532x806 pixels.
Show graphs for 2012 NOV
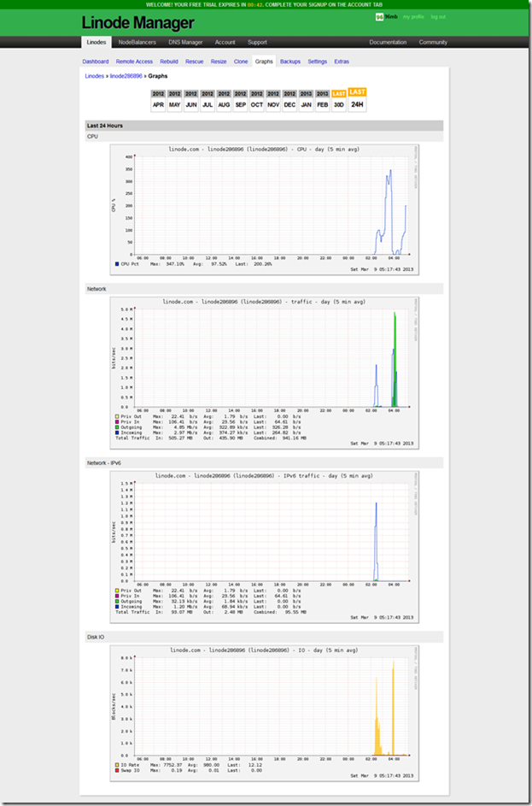273,100
